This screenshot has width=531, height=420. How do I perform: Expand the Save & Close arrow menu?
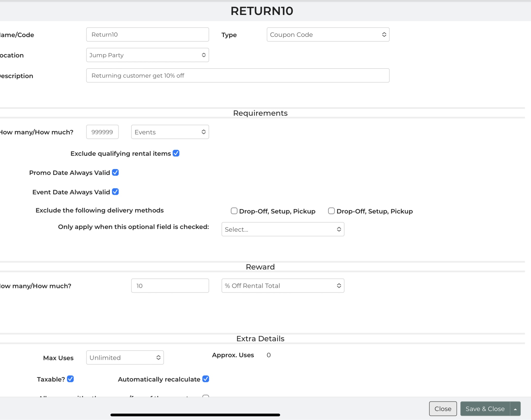[x=515, y=409]
